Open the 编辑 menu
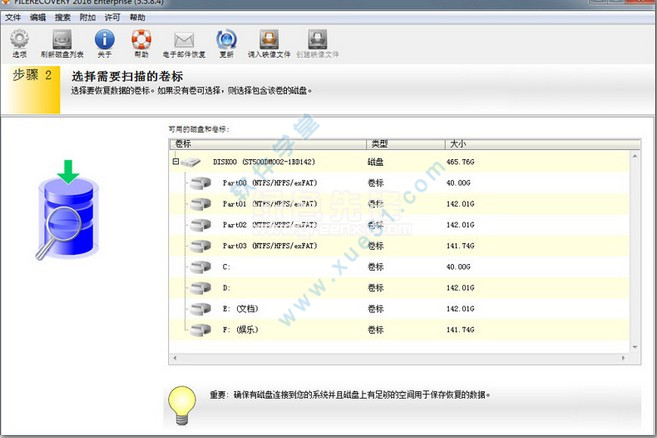Image resolution: width=657 pixels, height=438 pixels. coord(38,18)
